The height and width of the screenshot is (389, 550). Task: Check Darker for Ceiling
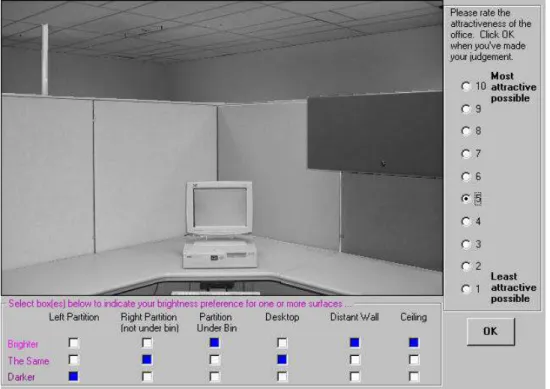point(414,376)
